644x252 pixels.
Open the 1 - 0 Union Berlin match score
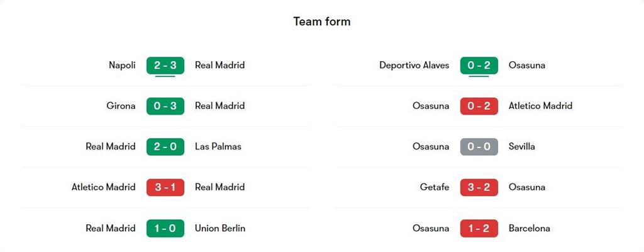click(x=165, y=228)
